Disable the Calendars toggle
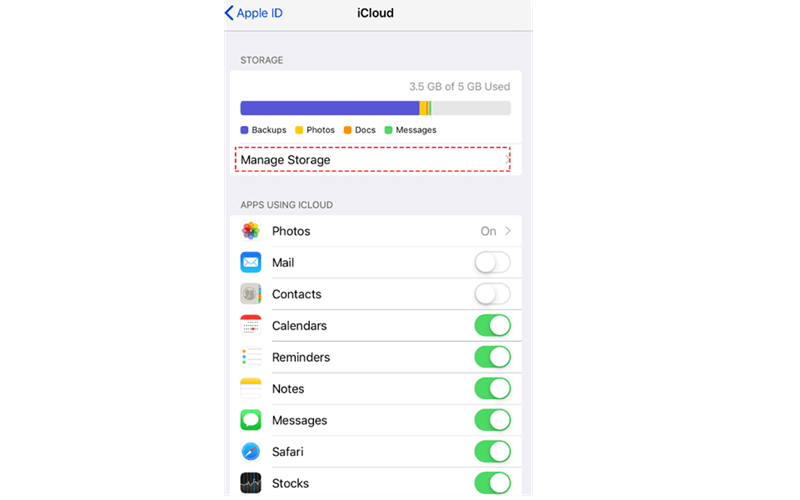Viewport: 800px width, 500px height. 492,326
